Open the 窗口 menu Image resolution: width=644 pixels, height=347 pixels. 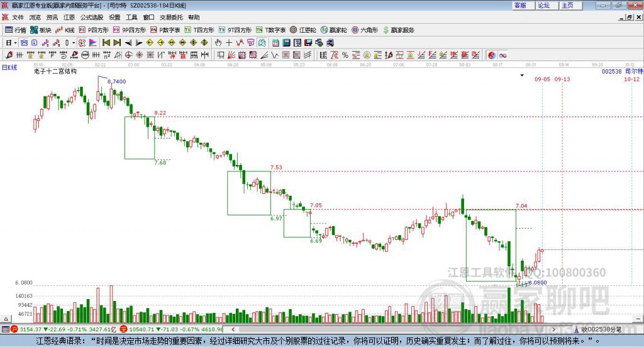pyautogui.click(x=148, y=17)
